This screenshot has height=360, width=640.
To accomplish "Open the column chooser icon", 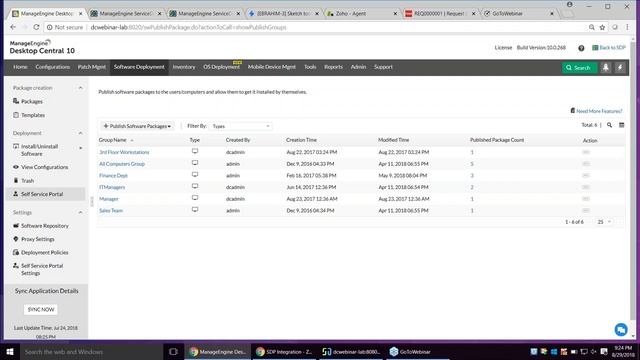I will pos(622,125).
